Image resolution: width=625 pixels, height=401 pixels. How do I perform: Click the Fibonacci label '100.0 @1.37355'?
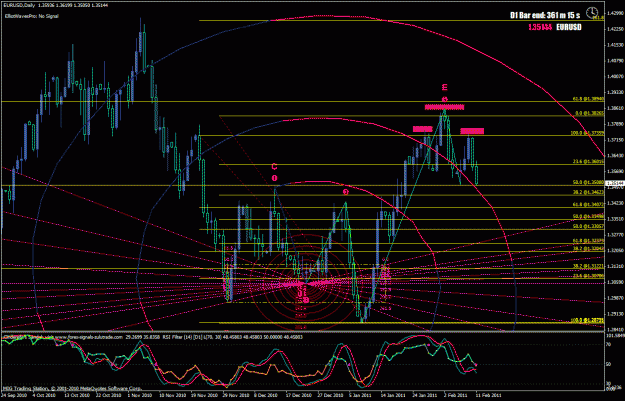tap(588, 133)
